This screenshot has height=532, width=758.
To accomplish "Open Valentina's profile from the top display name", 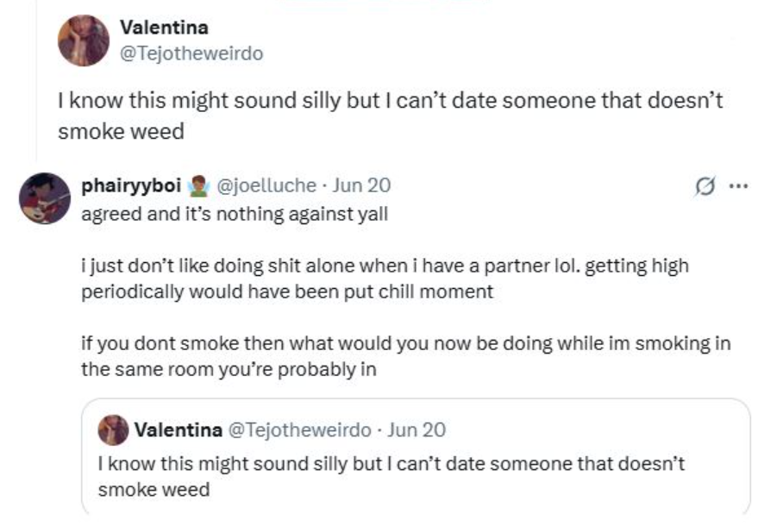I will (x=164, y=28).
